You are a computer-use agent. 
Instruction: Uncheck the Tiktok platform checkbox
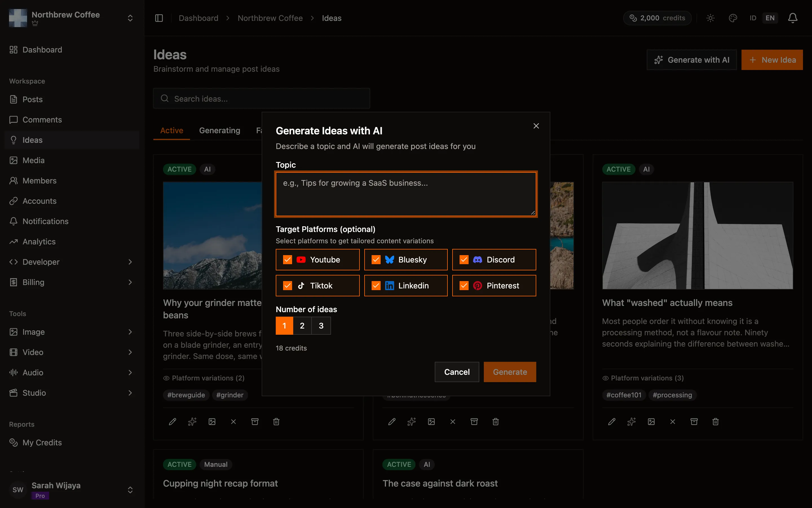(288, 286)
